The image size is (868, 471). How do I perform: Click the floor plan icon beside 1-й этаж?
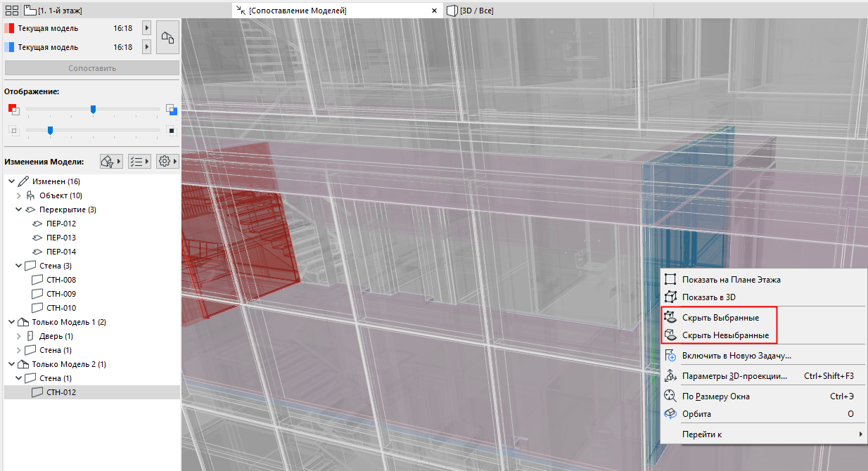pos(30,11)
